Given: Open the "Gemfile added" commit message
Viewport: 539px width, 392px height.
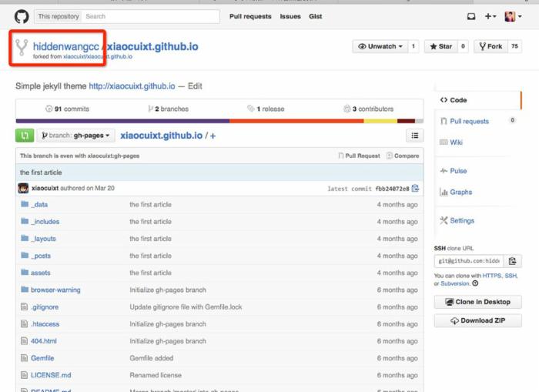Looking at the screenshot, I should [151, 358].
